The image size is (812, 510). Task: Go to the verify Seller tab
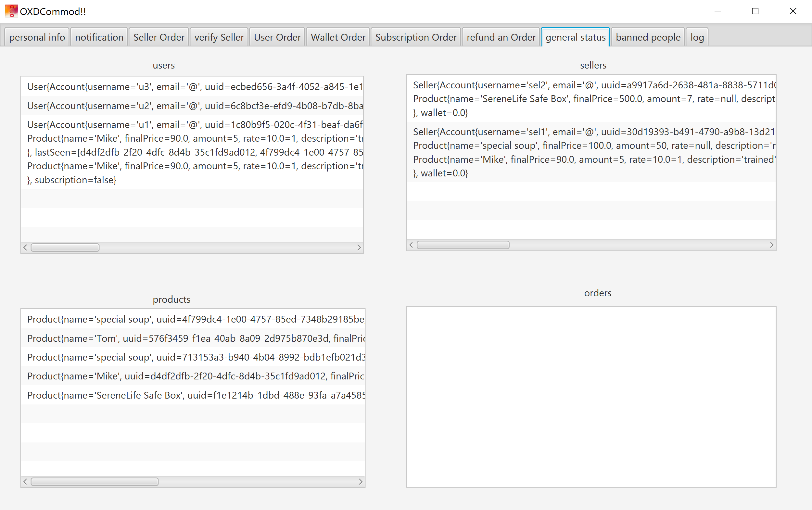point(219,37)
